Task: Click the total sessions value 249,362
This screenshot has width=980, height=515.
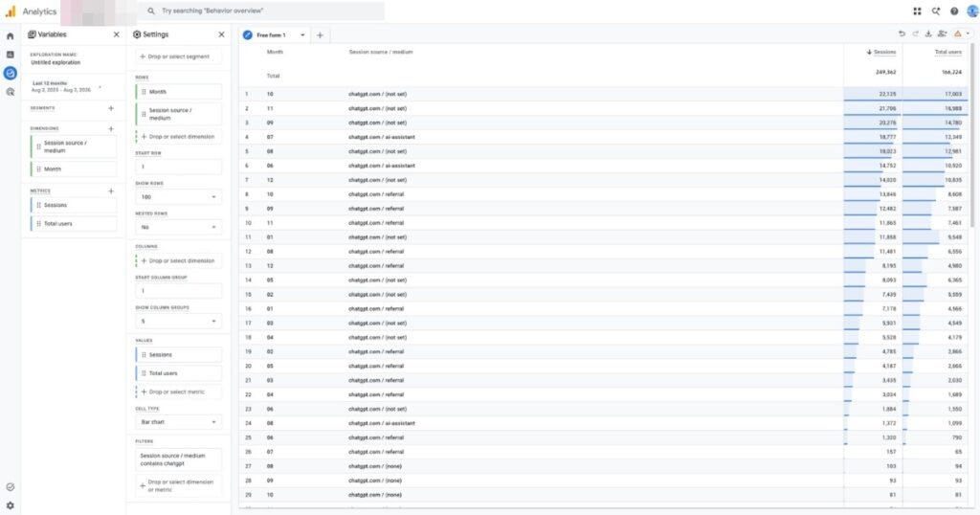Action: click(x=885, y=72)
